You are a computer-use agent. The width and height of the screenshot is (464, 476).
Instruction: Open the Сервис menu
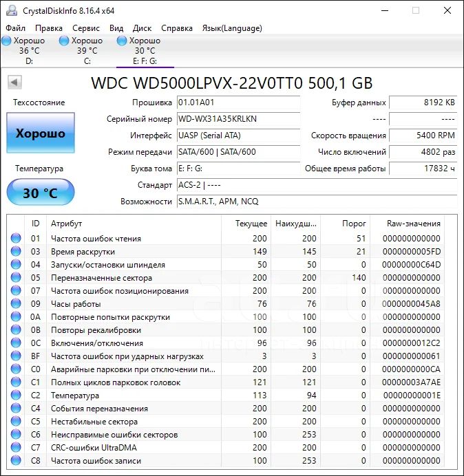pos(86,28)
